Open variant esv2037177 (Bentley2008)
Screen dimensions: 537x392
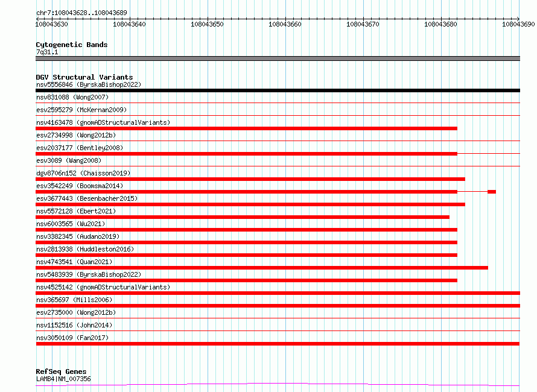click(x=80, y=148)
